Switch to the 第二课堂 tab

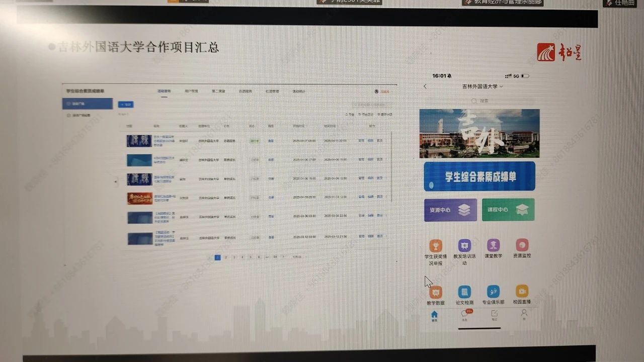218,92
